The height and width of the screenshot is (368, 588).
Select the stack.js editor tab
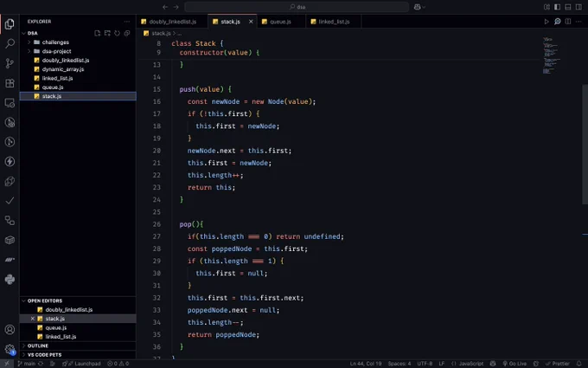[x=230, y=22]
